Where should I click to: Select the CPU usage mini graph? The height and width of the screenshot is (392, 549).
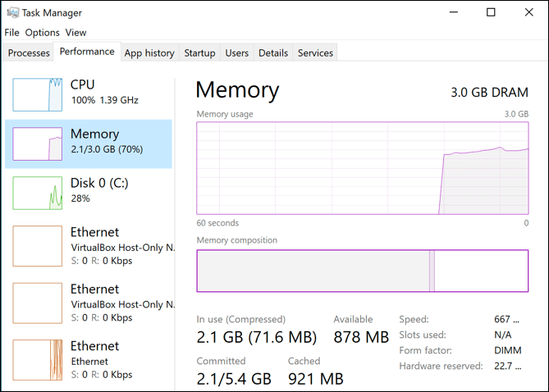pos(38,94)
